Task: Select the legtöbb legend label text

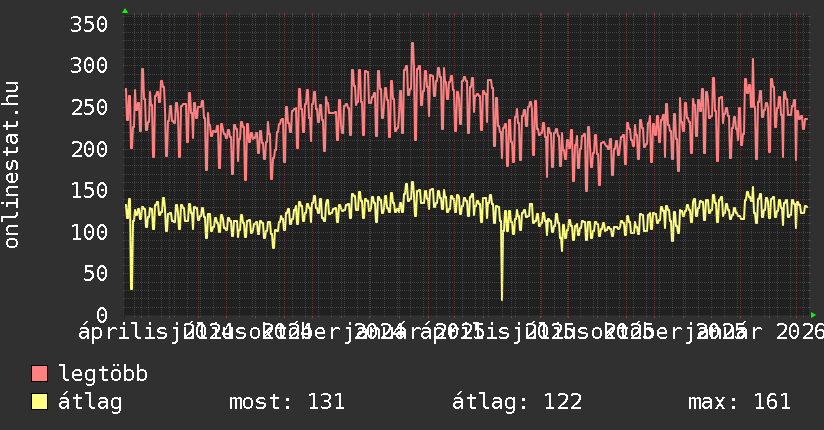Action: (103, 374)
